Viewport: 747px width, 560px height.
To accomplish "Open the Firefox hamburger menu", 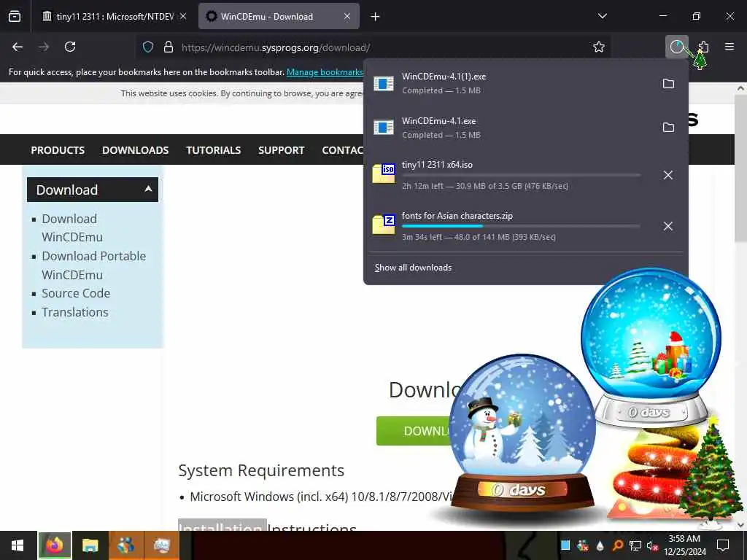I will point(729,47).
